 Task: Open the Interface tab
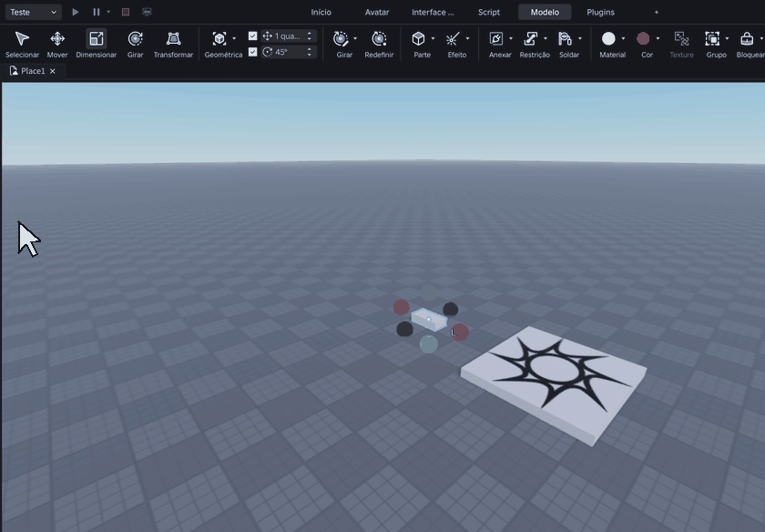click(x=433, y=12)
